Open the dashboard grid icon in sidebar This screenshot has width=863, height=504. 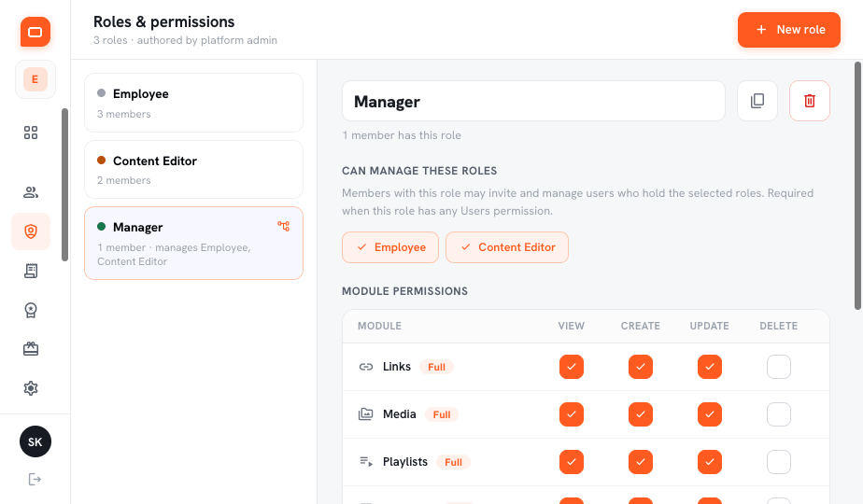[31, 133]
